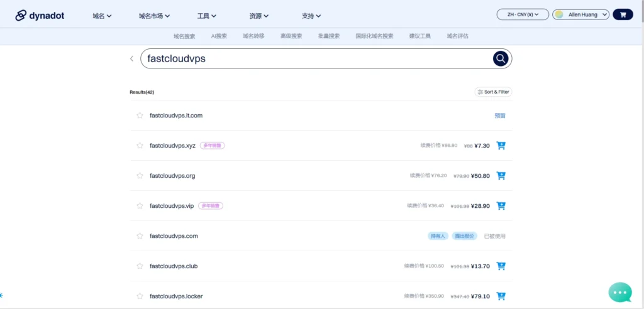
Task: Click 已被使用 status on fastcloudvps.com
Action: (494, 236)
